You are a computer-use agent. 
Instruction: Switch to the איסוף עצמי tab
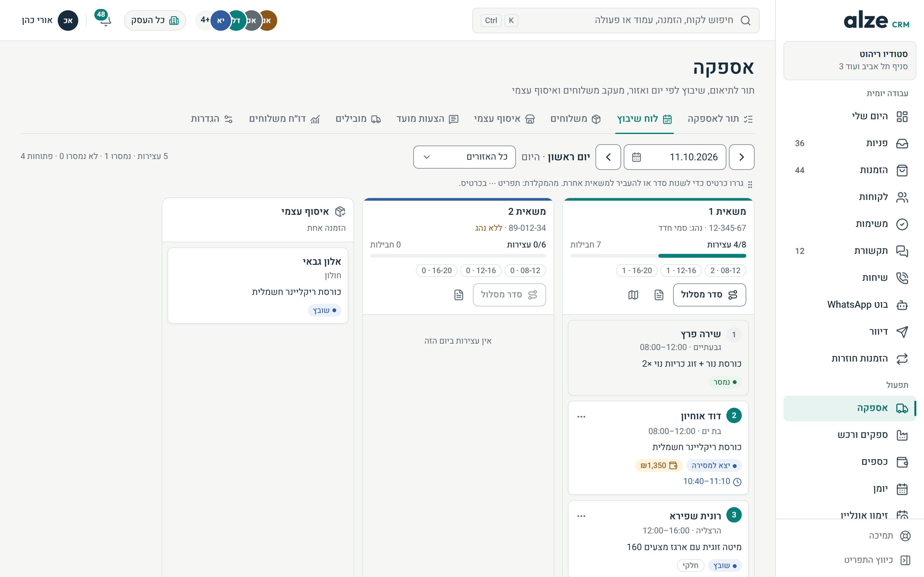504,119
